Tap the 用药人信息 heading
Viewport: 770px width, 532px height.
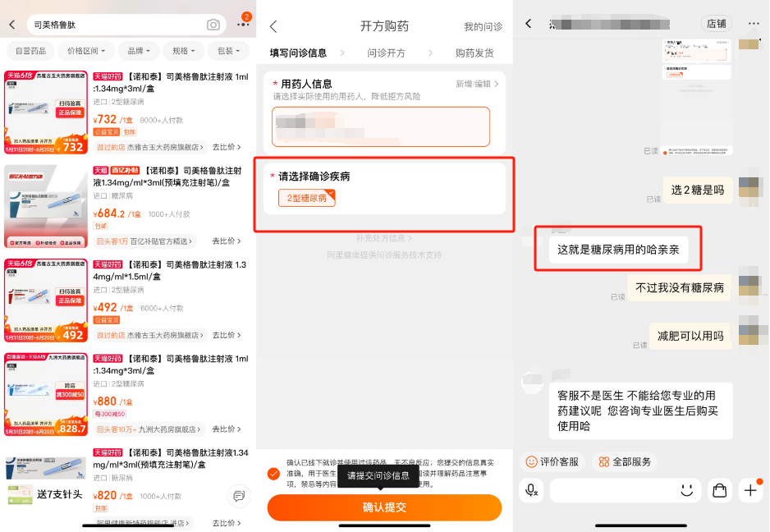pos(306,84)
